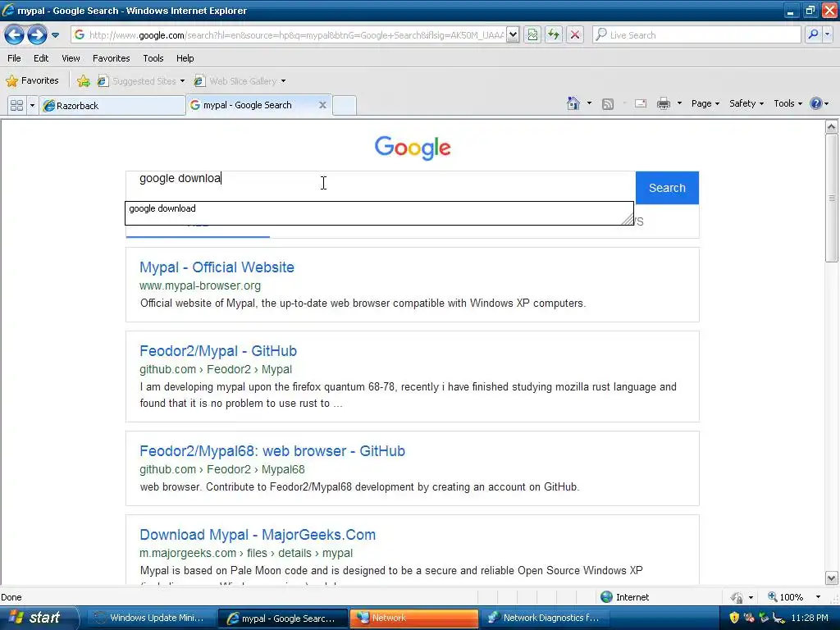Switch to the Network taskbar window
The width and height of the screenshot is (840, 630).
tap(413, 618)
